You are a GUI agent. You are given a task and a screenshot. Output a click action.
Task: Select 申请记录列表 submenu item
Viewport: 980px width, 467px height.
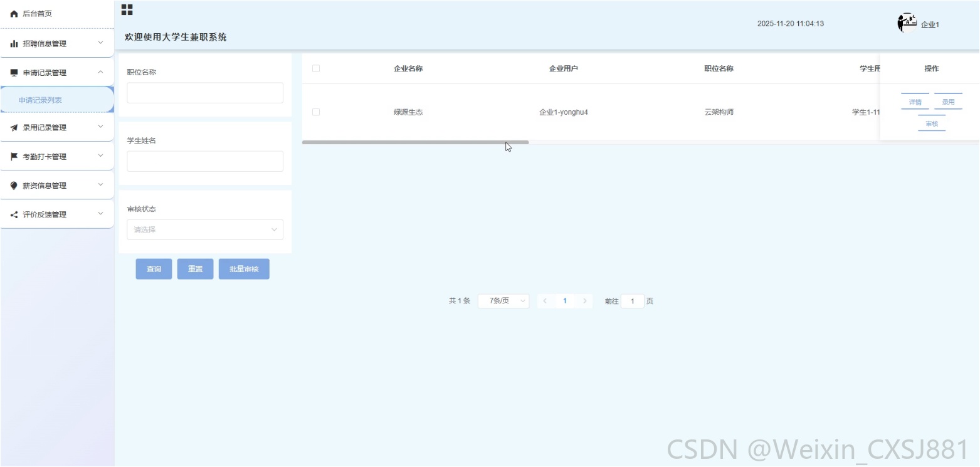click(x=57, y=100)
